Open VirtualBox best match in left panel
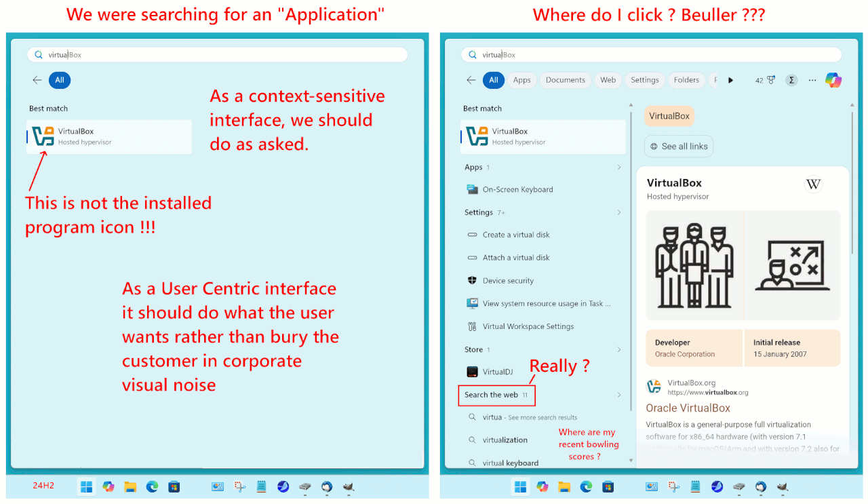The image size is (868, 504). click(109, 136)
